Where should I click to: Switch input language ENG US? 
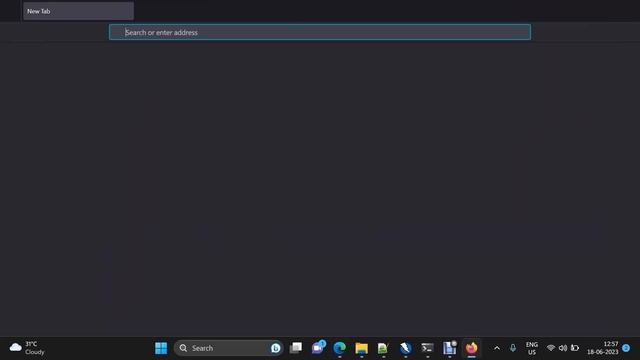point(531,348)
